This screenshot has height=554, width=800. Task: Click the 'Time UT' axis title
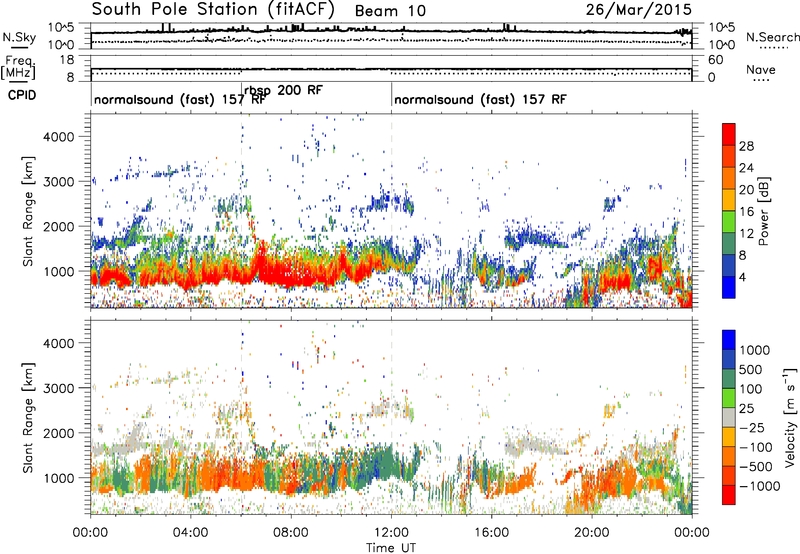point(391,548)
